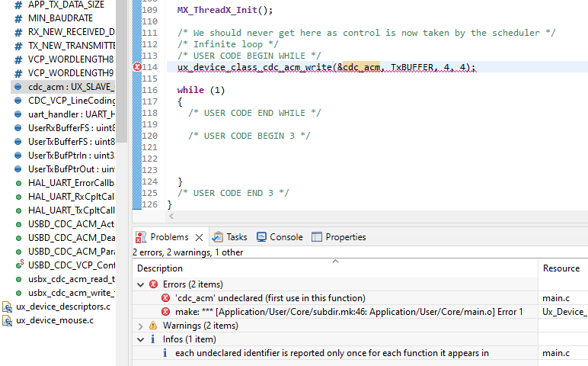Click the macro icon beside VCP_WORDLENGTH8
588x366 pixels.
[x=18, y=59]
